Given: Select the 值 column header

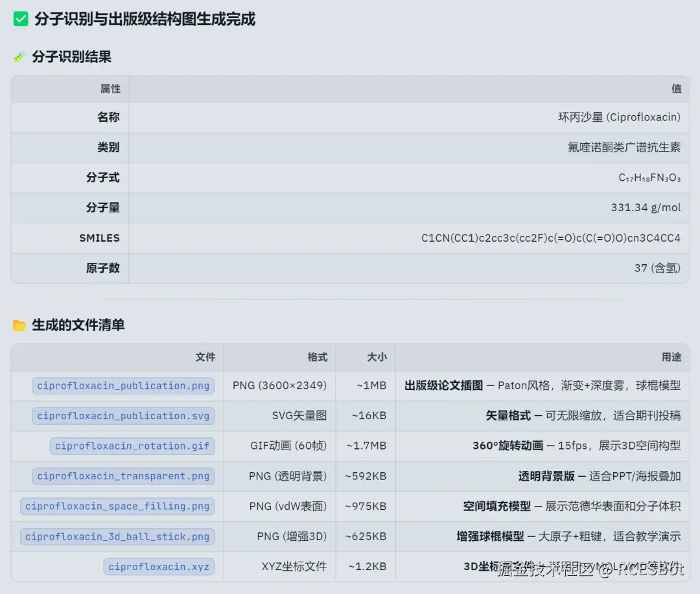Looking at the screenshot, I should point(677,89).
